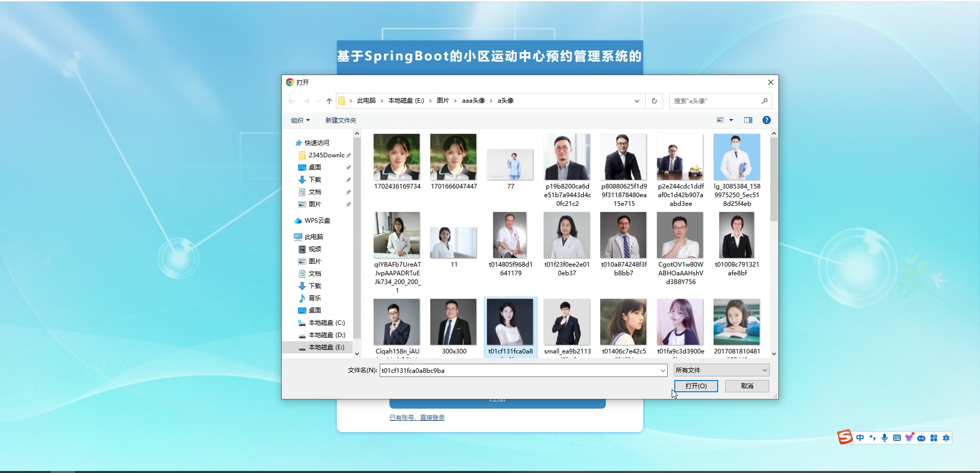Select image t01406c7e42c5 thumbnail
This screenshot has height=473, width=980.
click(x=623, y=322)
